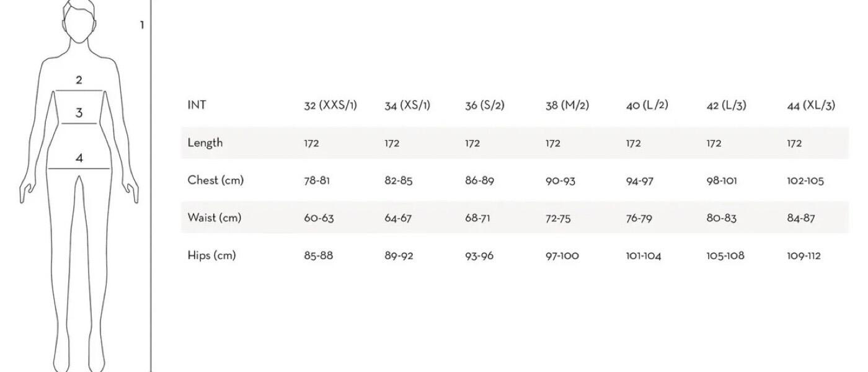Select the 109-112 hips value cell

tap(804, 255)
